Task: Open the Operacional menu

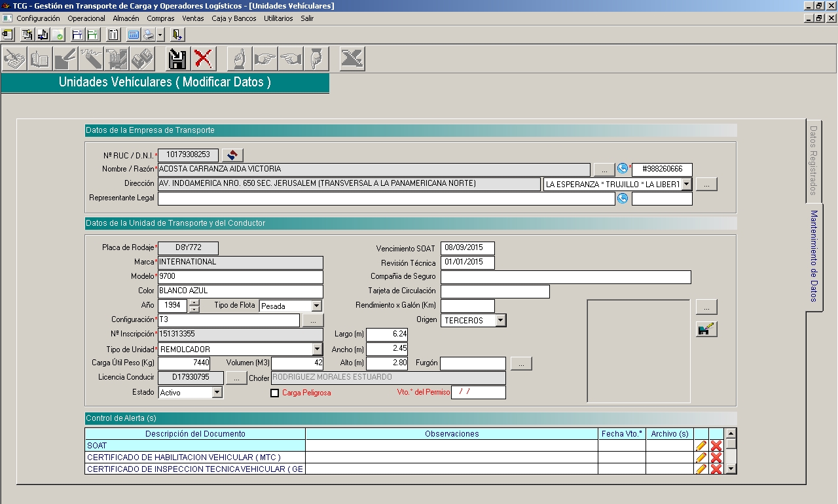Action: pyautogui.click(x=86, y=18)
